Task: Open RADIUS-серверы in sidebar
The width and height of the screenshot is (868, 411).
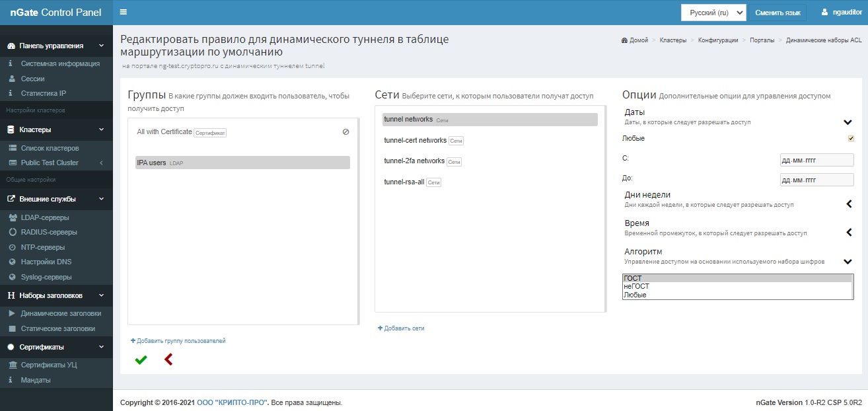Action: (48, 232)
